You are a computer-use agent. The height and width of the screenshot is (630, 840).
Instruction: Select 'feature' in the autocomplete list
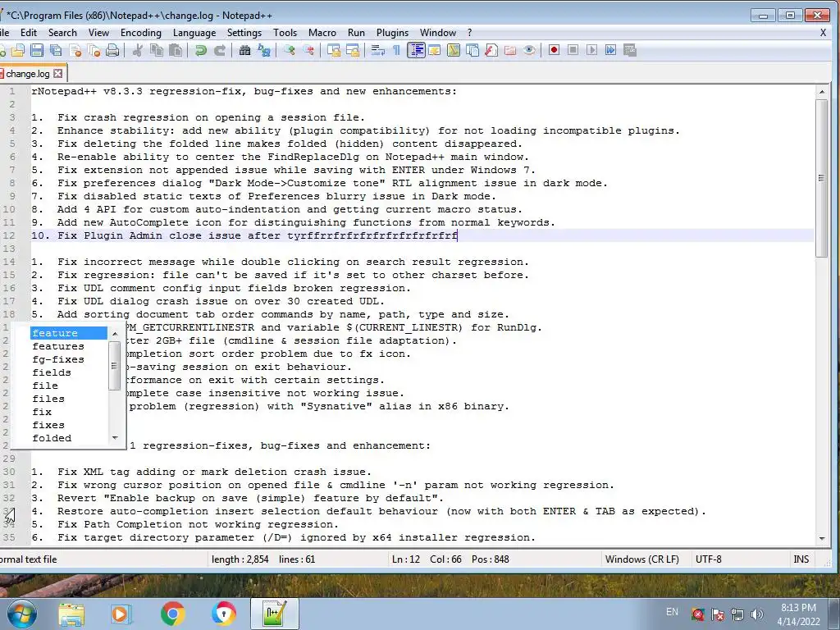[69, 333]
